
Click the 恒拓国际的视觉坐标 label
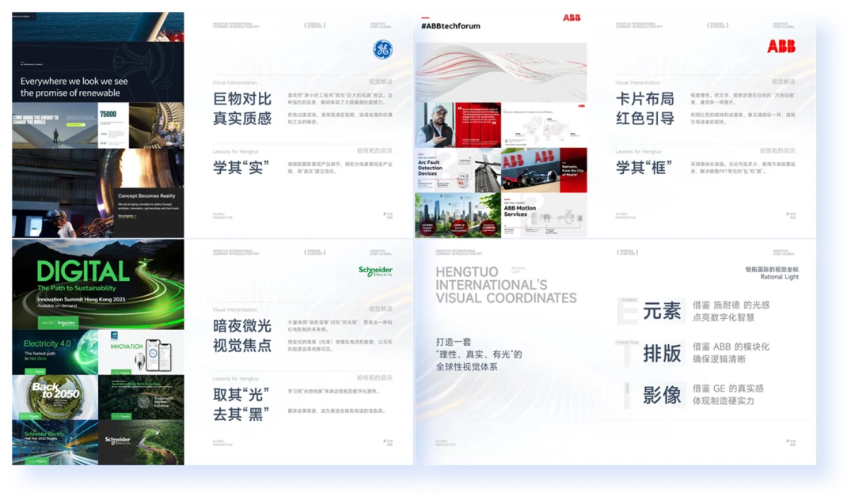coord(772,269)
